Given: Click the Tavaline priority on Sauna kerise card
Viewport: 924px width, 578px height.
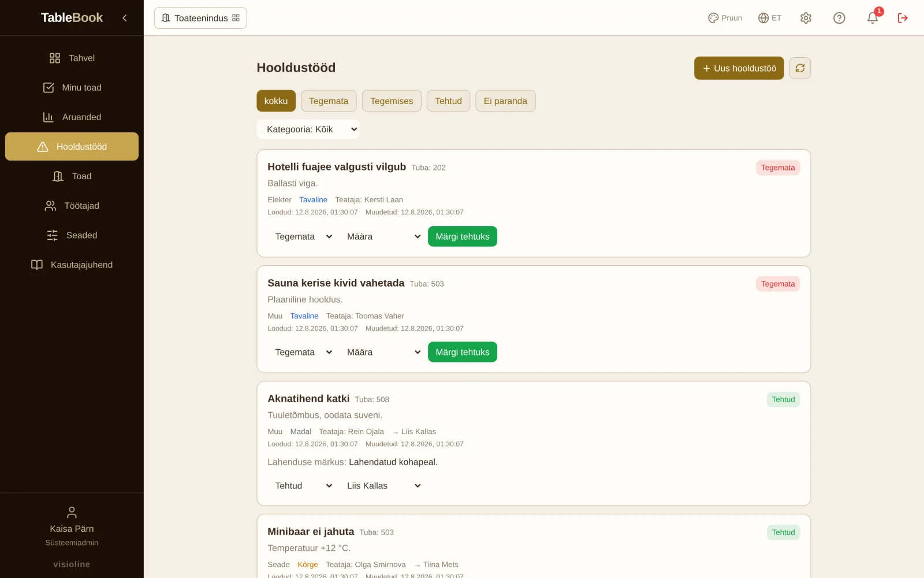Looking at the screenshot, I should (x=304, y=316).
